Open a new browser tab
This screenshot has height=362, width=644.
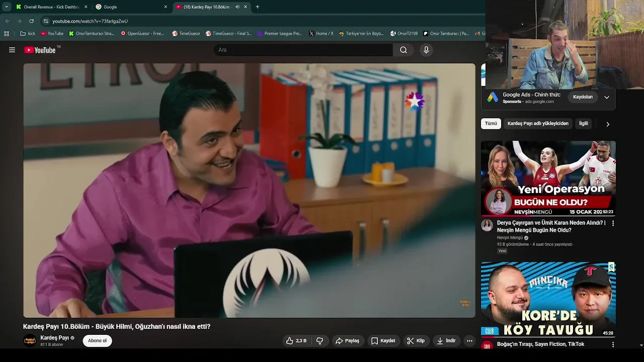coord(258,7)
